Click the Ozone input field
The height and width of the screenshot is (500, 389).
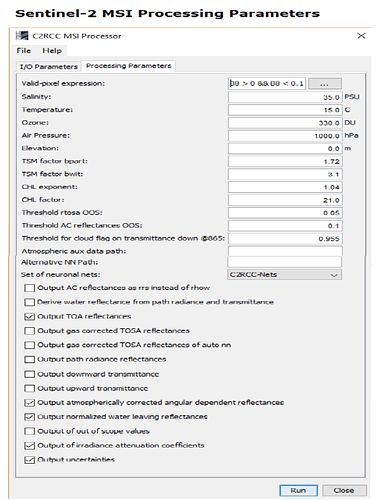(285, 123)
